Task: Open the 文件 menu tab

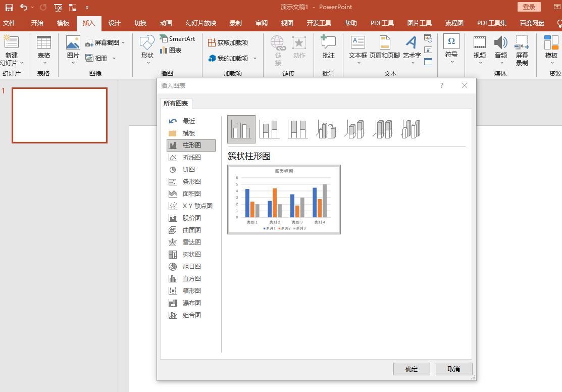Action: (x=9, y=23)
